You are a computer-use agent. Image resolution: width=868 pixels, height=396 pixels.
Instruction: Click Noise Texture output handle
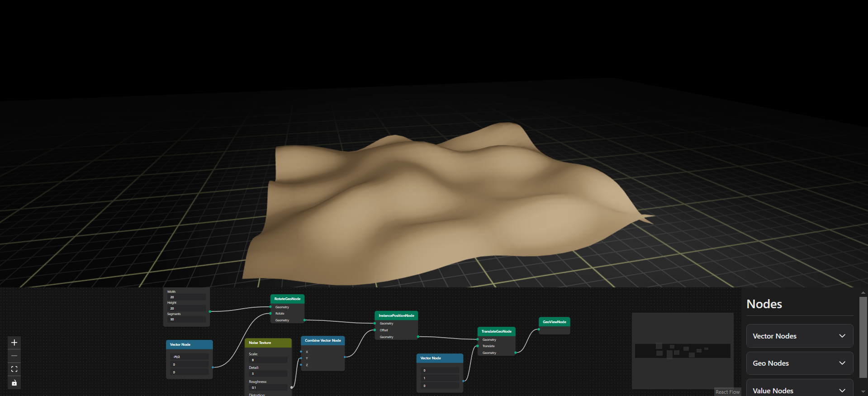tap(292, 387)
